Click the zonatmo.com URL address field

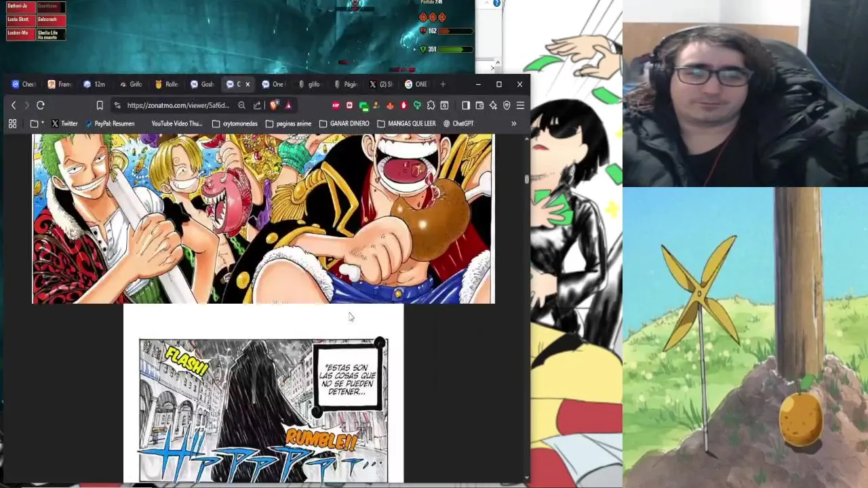[179, 105]
